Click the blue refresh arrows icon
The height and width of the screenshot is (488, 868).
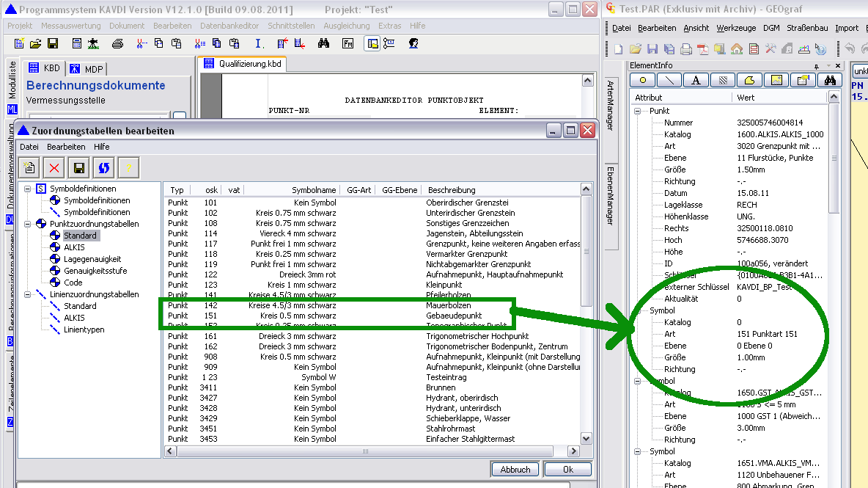click(103, 167)
